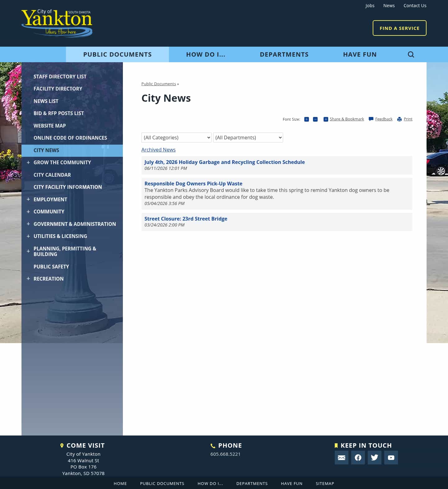448x489 pixels.
Task: Open footer Sitemap link
Action: 325,483
